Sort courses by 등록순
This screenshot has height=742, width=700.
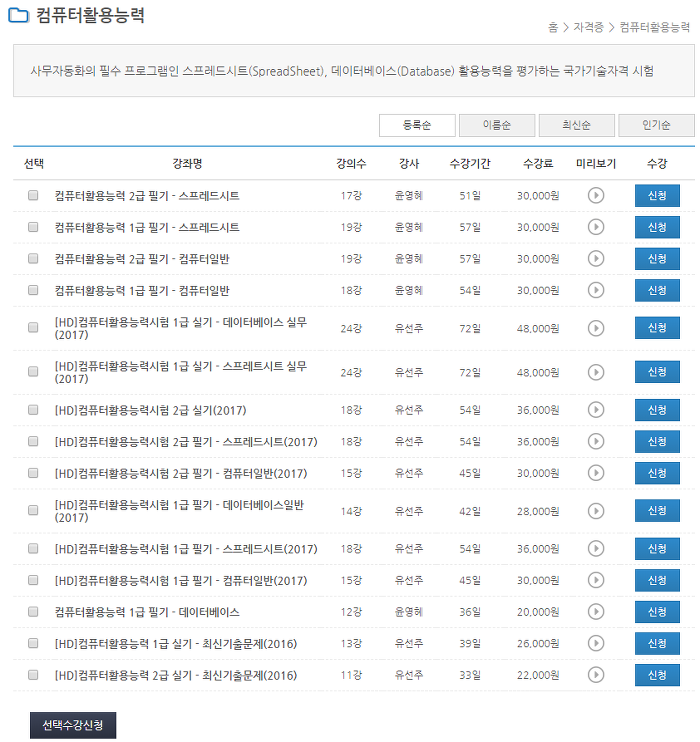(x=417, y=125)
